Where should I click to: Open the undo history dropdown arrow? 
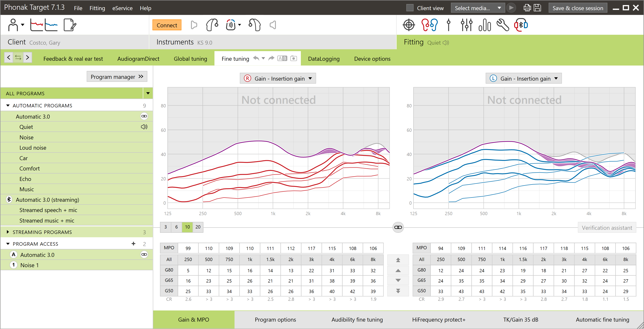(263, 58)
